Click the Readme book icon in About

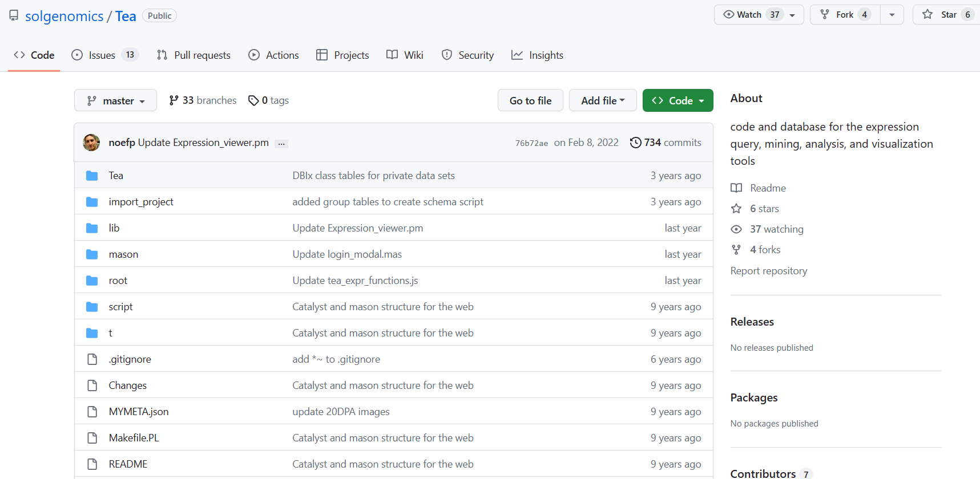tap(736, 188)
